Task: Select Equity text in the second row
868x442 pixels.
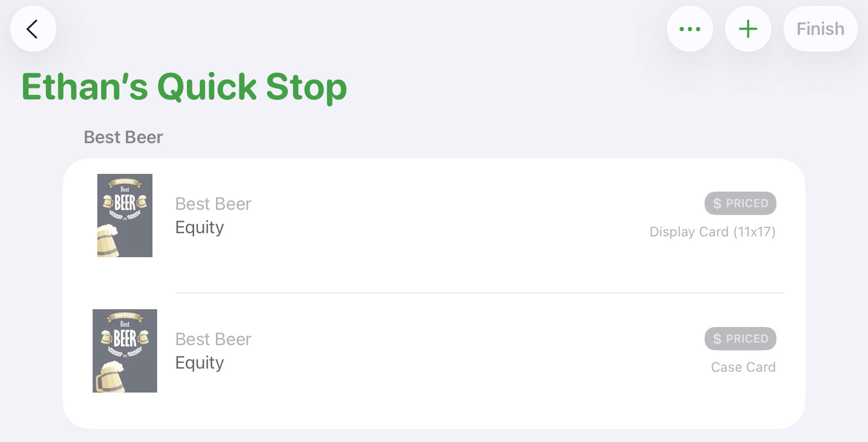Action: coord(200,363)
